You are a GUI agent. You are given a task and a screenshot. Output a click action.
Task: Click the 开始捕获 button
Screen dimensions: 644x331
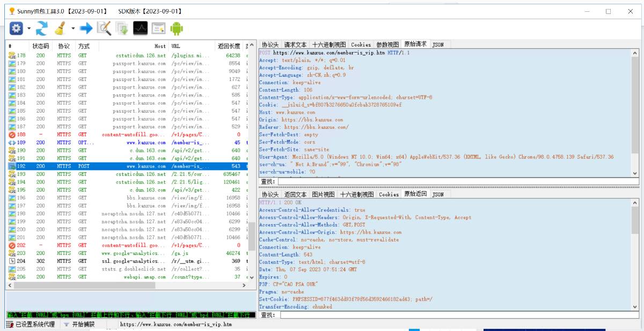pos(78,325)
